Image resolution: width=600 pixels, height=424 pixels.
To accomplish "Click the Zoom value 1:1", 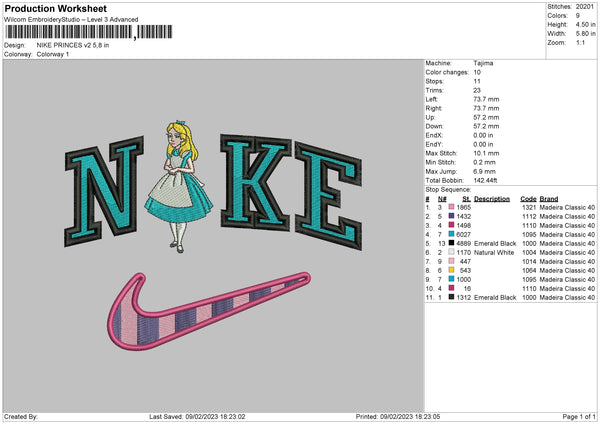I will coord(580,43).
